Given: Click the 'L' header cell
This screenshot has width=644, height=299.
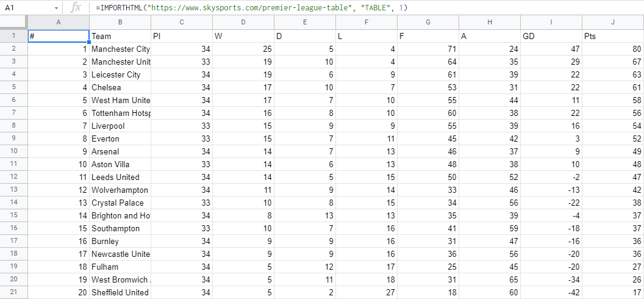Looking at the screenshot, I should point(367,36).
